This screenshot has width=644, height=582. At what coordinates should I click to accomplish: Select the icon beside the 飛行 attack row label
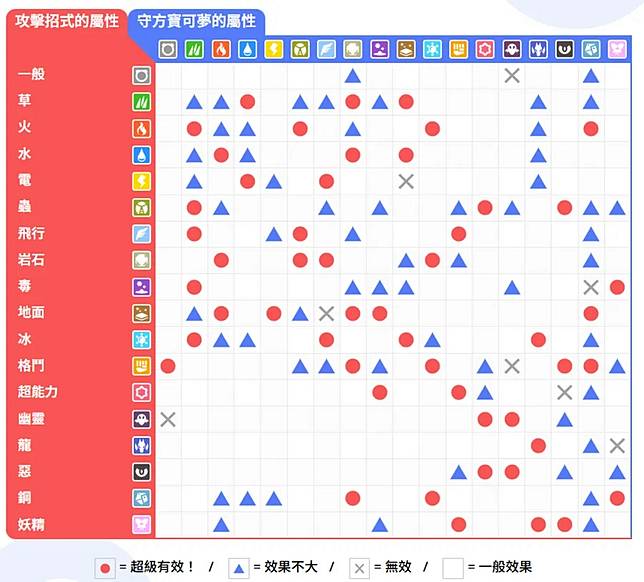click(141, 234)
